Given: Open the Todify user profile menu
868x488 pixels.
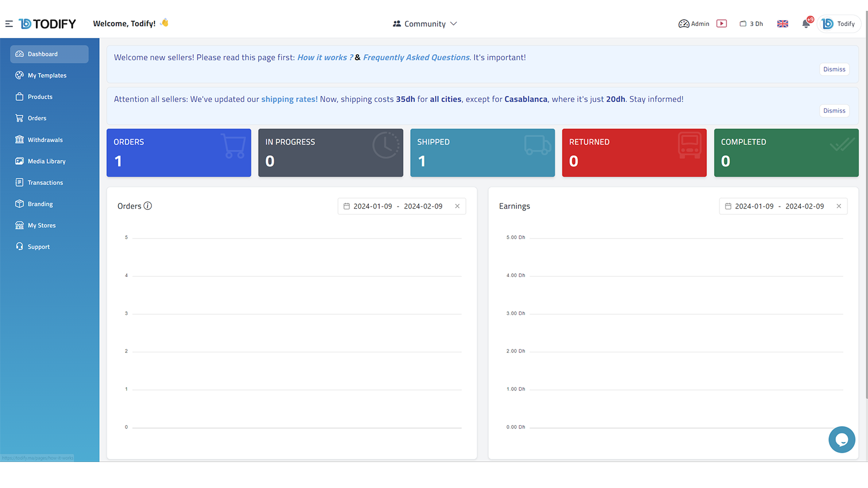Looking at the screenshot, I should tap(839, 24).
